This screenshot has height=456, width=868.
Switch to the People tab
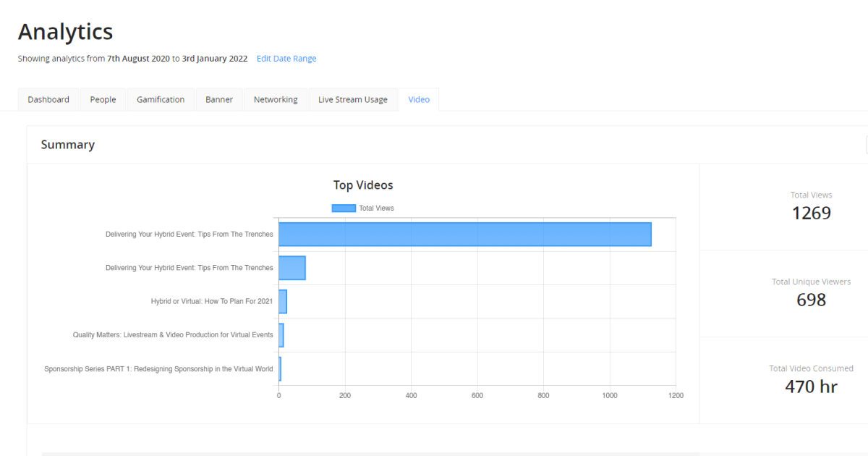[103, 100]
